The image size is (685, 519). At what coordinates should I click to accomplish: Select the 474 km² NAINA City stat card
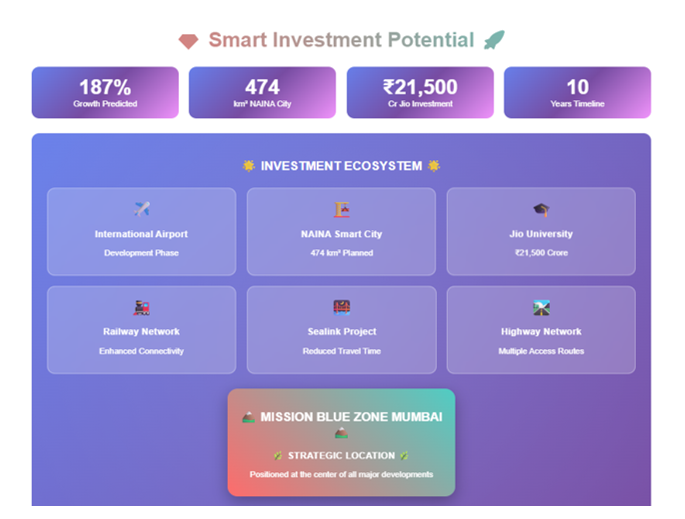262,93
